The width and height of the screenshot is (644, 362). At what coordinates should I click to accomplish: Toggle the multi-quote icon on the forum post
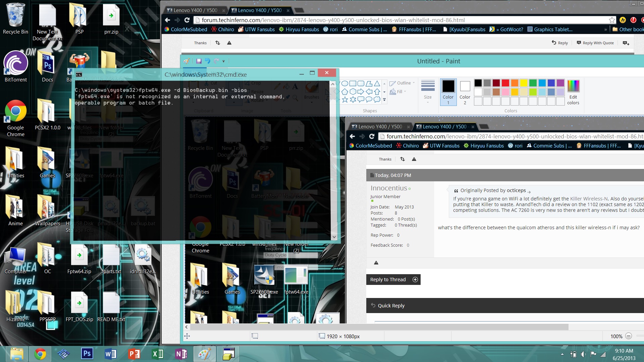click(626, 43)
